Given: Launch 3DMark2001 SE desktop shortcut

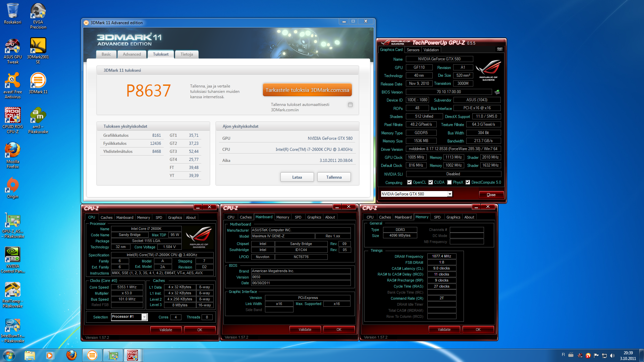Looking at the screenshot, I should [x=38, y=51].
